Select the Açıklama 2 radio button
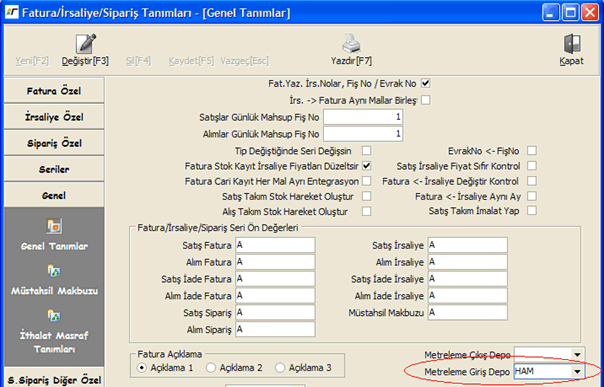Image resolution: width=604 pixels, height=387 pixels. click(211, 368)
